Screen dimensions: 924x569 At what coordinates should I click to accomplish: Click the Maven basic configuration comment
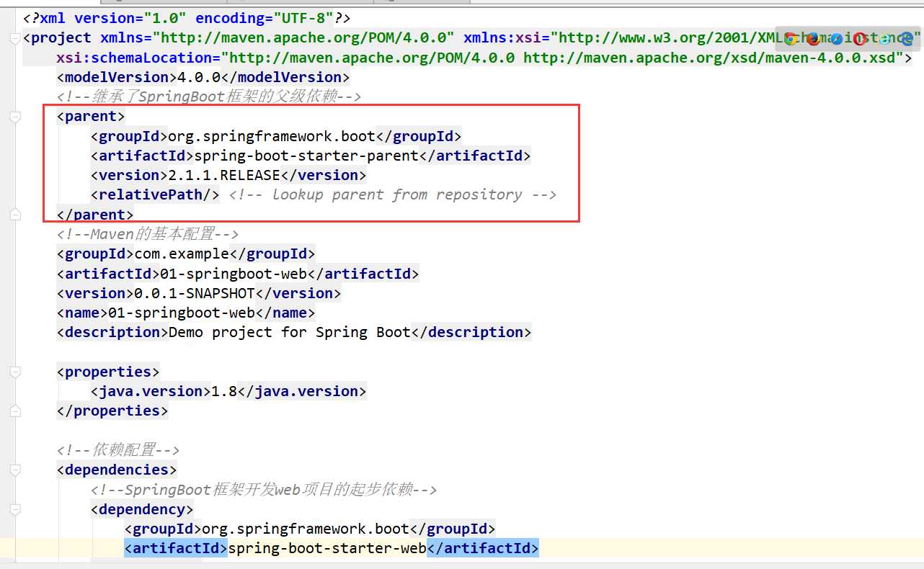coord(148,234)
